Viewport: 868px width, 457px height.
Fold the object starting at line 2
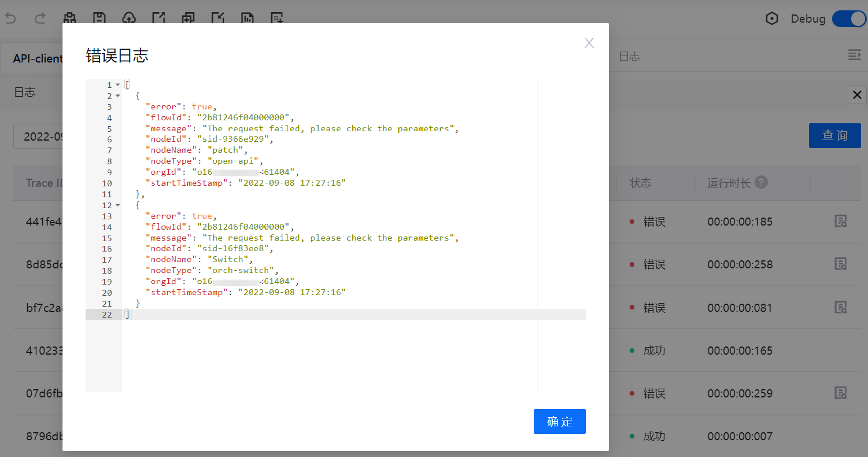click(118, 96)
